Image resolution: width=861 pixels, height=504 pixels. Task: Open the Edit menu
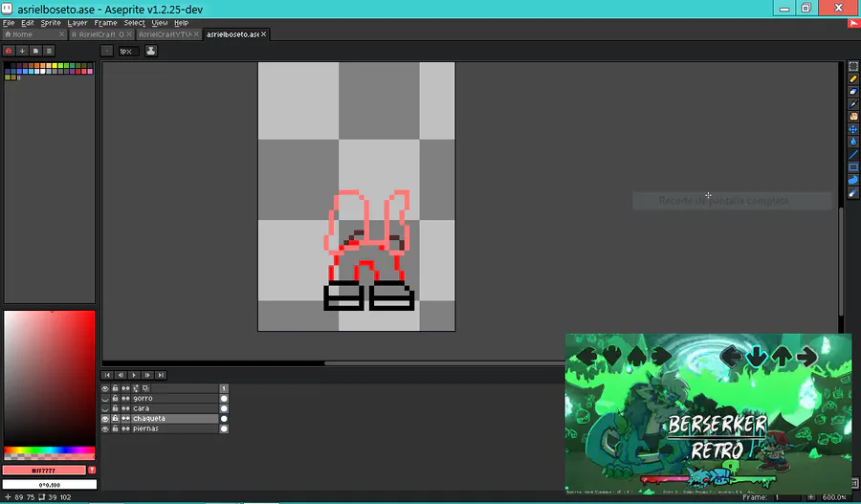(28, 23)
